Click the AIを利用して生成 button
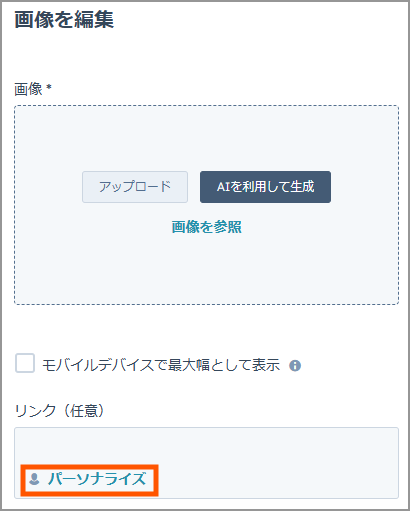Image resolution: width=410 pixels, height=511 pixels. 265,187
